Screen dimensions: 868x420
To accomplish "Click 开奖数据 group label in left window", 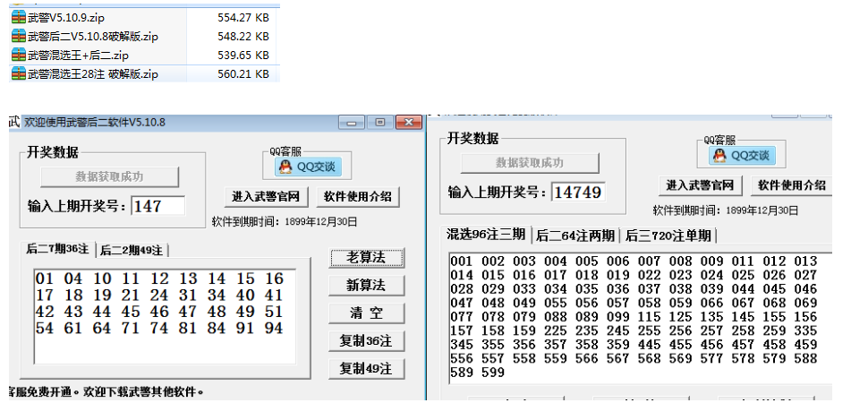I will click(53, 153).
